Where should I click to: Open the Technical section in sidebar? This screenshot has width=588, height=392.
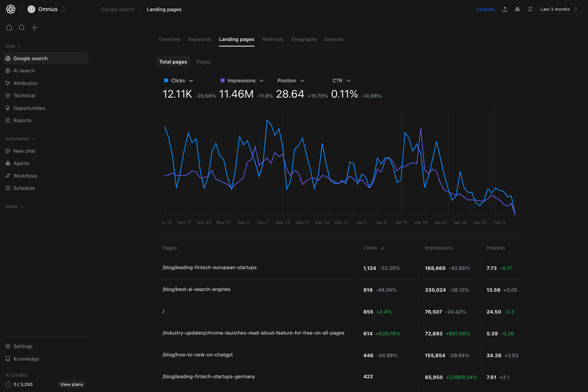pos(24,95)
